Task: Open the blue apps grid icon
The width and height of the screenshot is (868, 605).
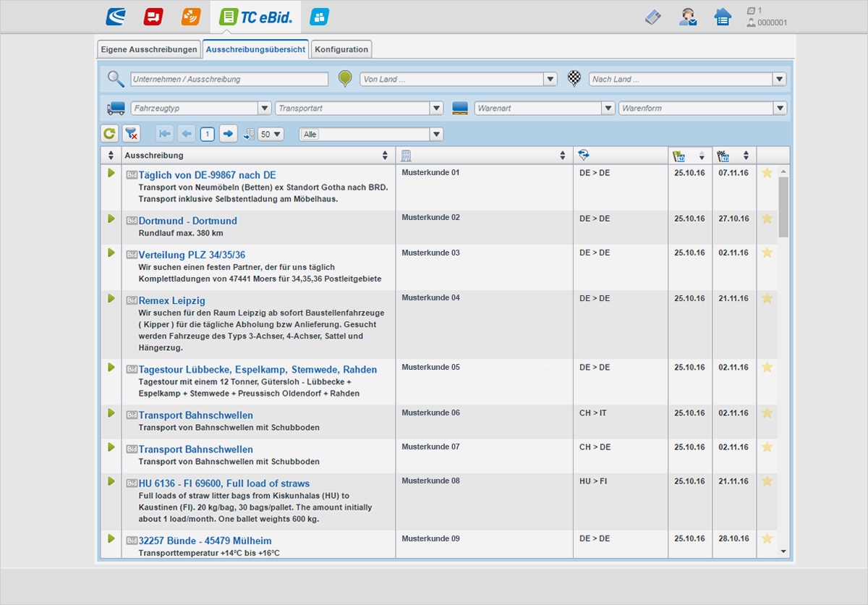Action: (319, 17)
